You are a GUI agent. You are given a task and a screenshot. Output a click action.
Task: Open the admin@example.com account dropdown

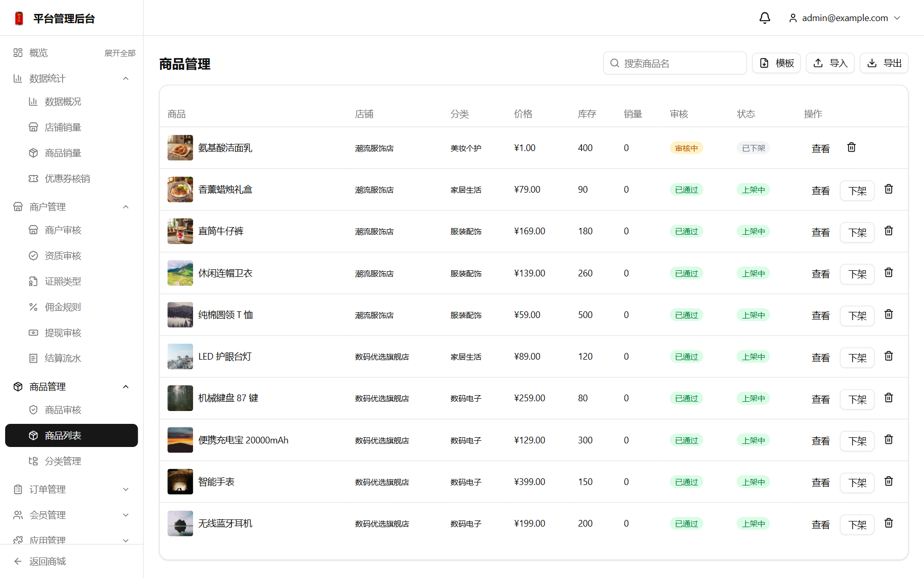[845, 18]
